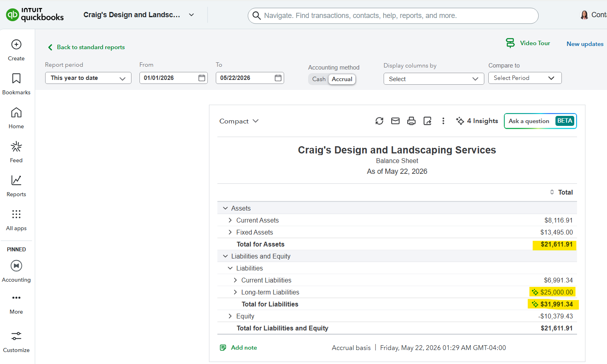Open Report period dropdown
This screenshot has height=364, width=607.
88,78
